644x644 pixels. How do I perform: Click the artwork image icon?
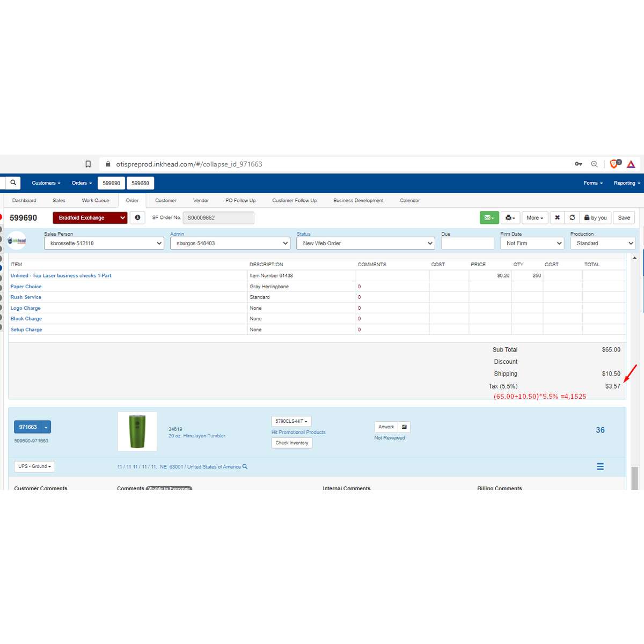coord(404,427)
